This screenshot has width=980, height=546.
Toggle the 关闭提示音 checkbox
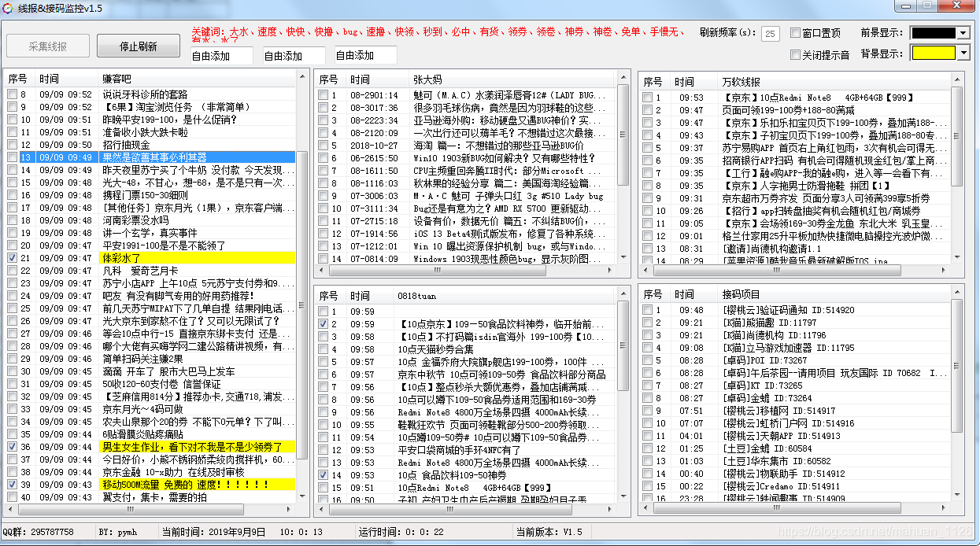point(795,55)
